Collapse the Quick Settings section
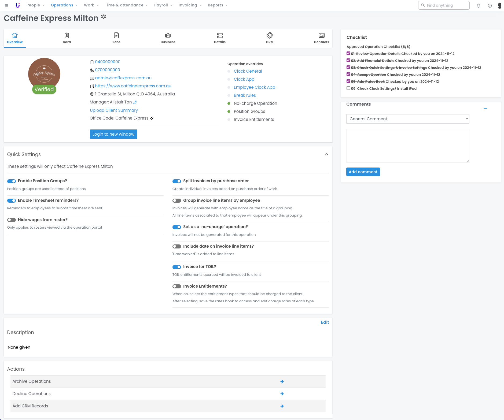The width and height of the screenshot is (504, 420). pyautogui.click(x=326, y=154)
